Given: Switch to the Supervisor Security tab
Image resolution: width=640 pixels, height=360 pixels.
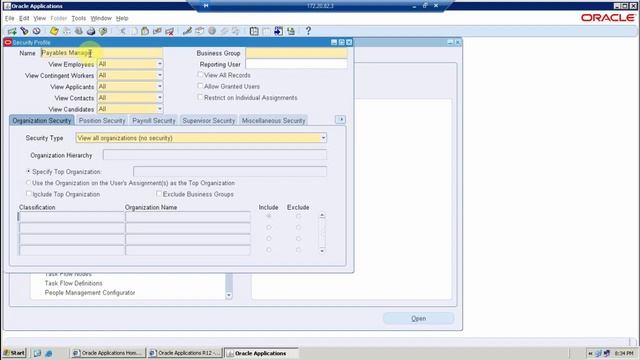Looking at the screenshot, I should tap(209, 120).
